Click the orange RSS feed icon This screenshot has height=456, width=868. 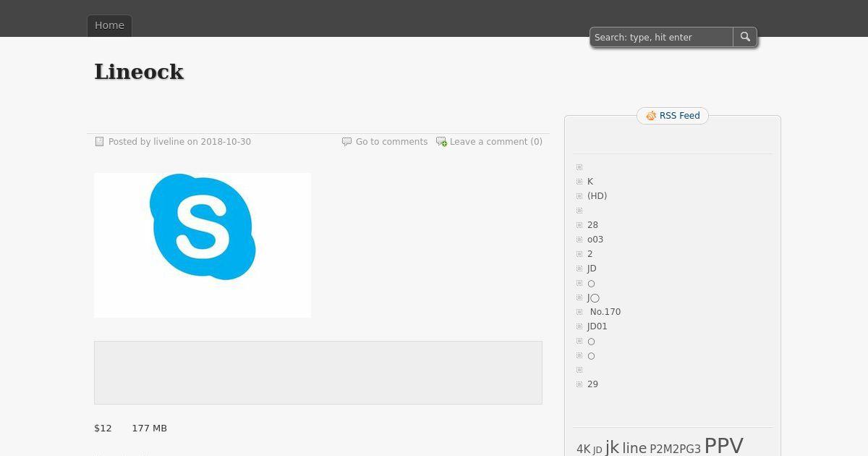point(651,116)
